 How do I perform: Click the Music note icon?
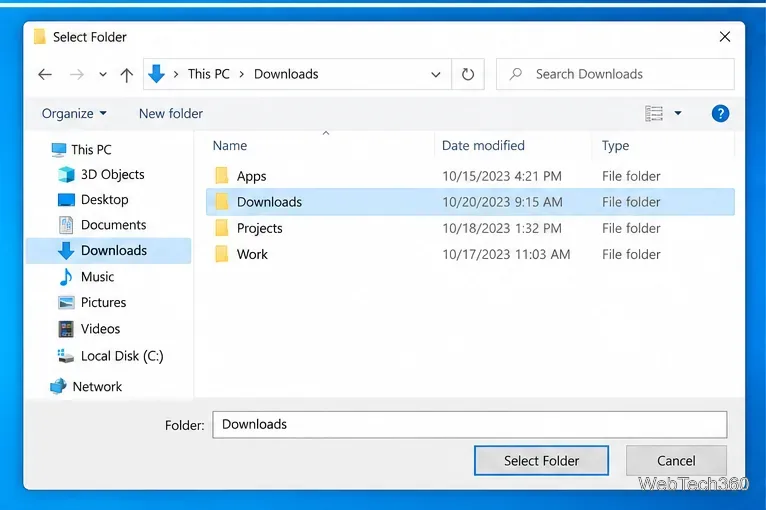tap(65, 276)
